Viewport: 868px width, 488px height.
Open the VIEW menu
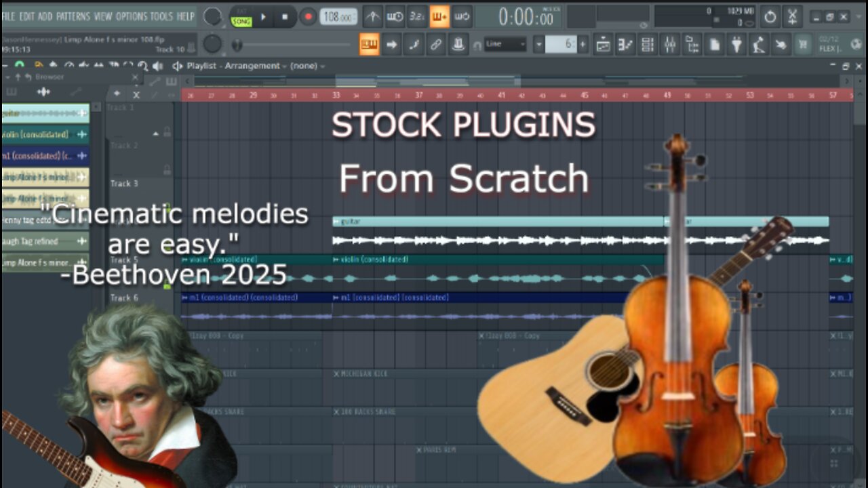point(103,16)
